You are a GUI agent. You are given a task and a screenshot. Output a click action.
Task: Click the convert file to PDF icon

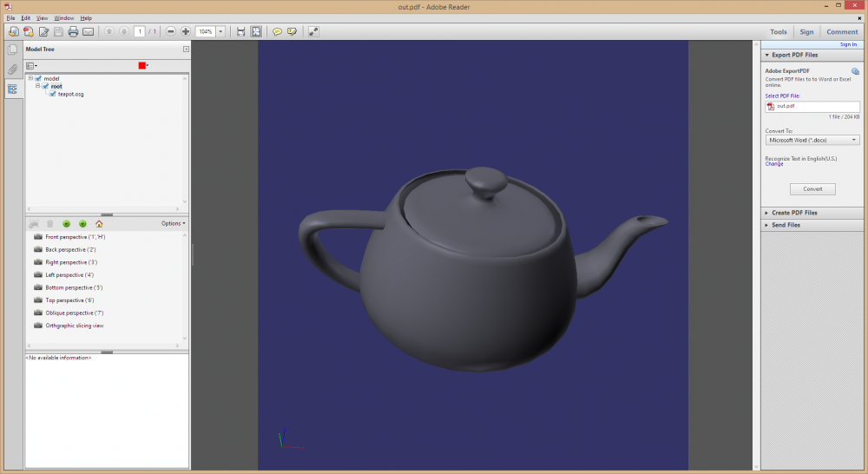[29, 31]
